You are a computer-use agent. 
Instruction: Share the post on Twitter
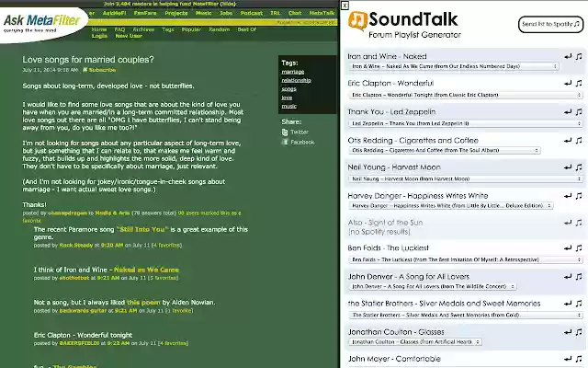pos(295,132)
